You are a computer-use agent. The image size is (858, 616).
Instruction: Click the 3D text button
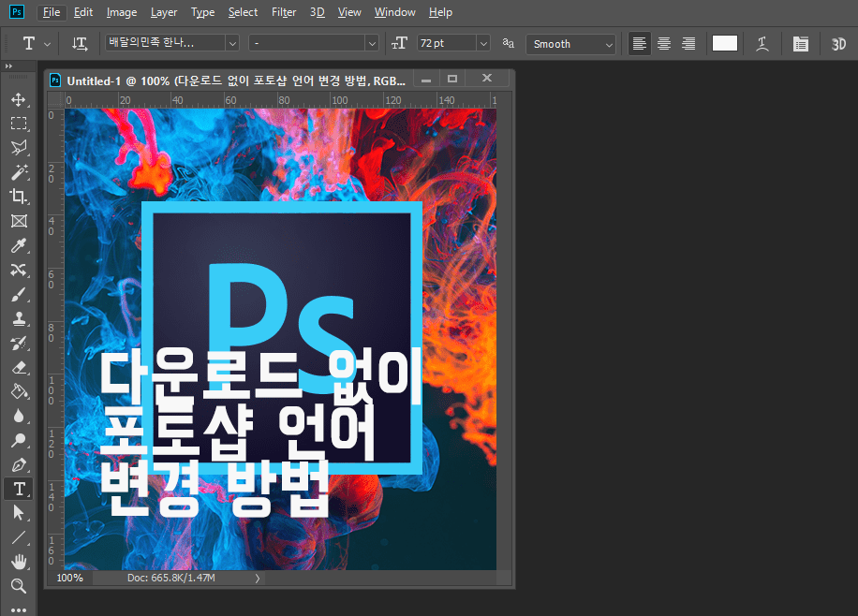click(838, 44)
